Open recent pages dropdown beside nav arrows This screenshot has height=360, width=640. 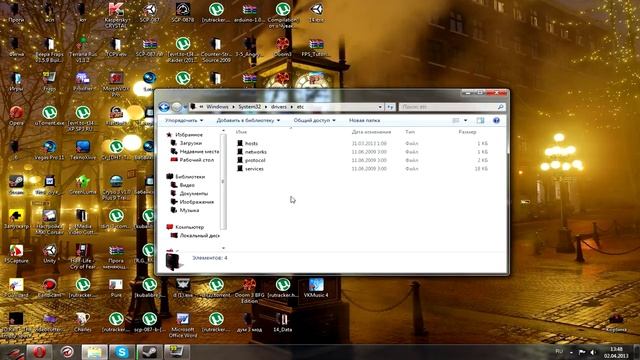click(185, 107)
